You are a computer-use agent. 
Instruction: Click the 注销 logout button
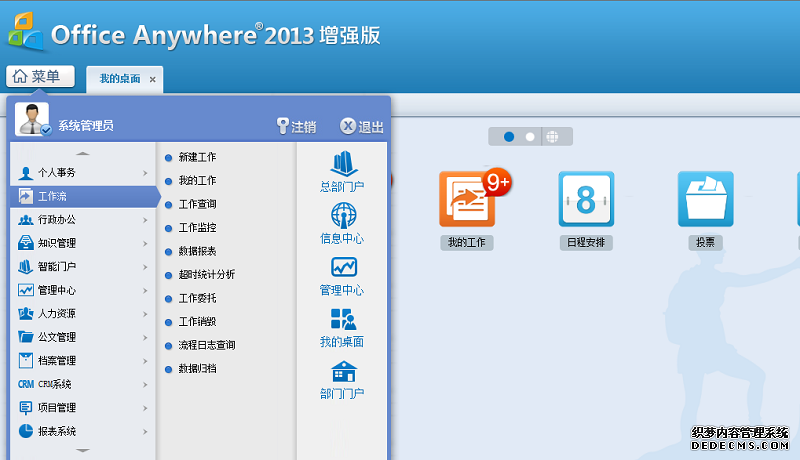tap(296, 126)
